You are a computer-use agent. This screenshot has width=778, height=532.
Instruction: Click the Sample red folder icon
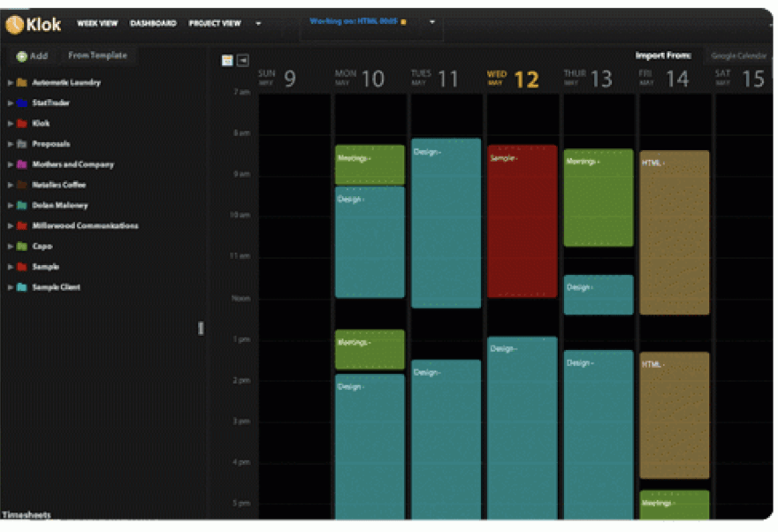click(x=22, y=266)
